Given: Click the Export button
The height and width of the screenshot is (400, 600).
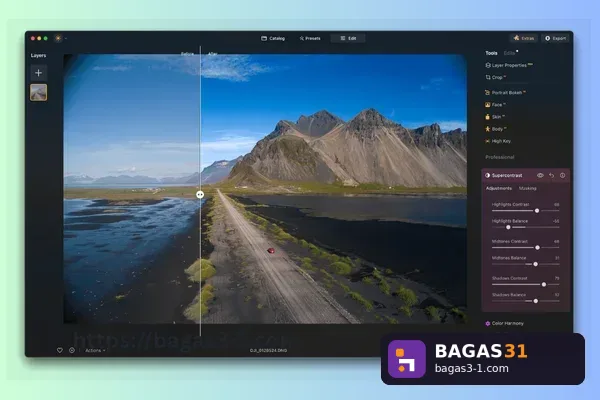Looking at the screenshot, I should click(x=556, y=38).
